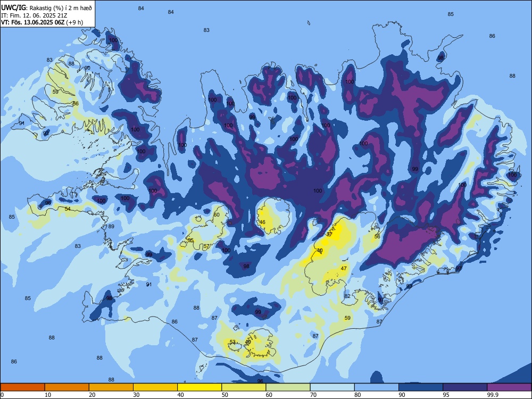Click the pale blue 70–80 legend swatch
The width and height of the screenshot is (532, 399).
pyautogui.click(x=332, y=387)
